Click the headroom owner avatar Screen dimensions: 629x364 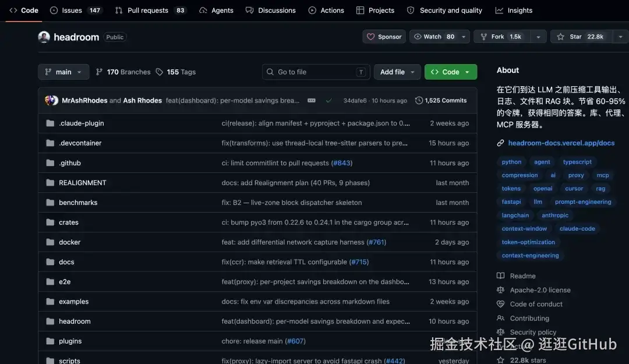(x=44, y=37)
